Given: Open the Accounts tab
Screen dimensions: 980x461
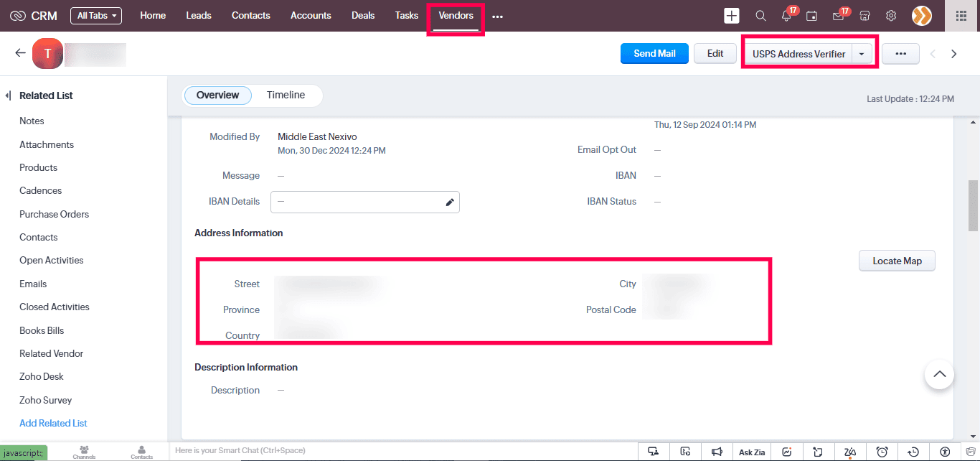Looking at the screenshot, I should coord(311,15).
